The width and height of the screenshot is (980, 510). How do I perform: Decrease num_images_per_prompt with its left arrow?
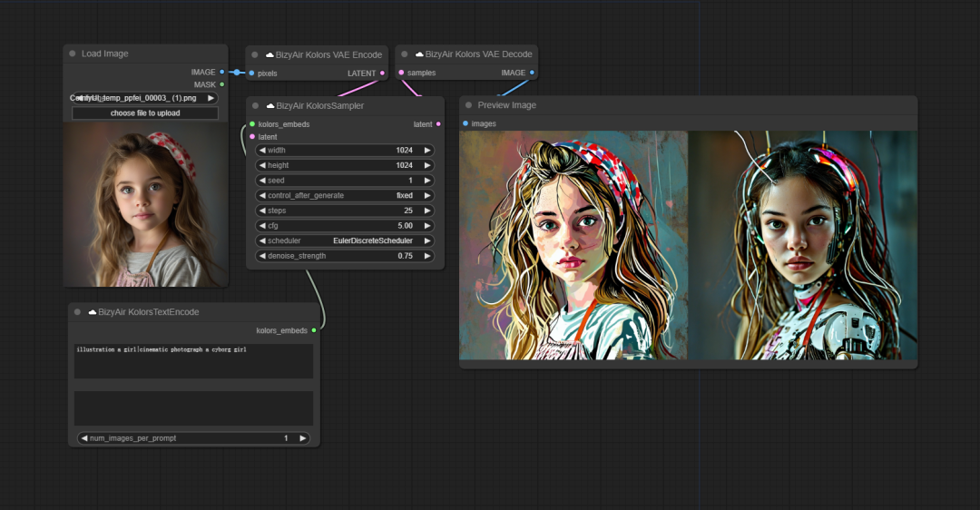coord(84,438)
